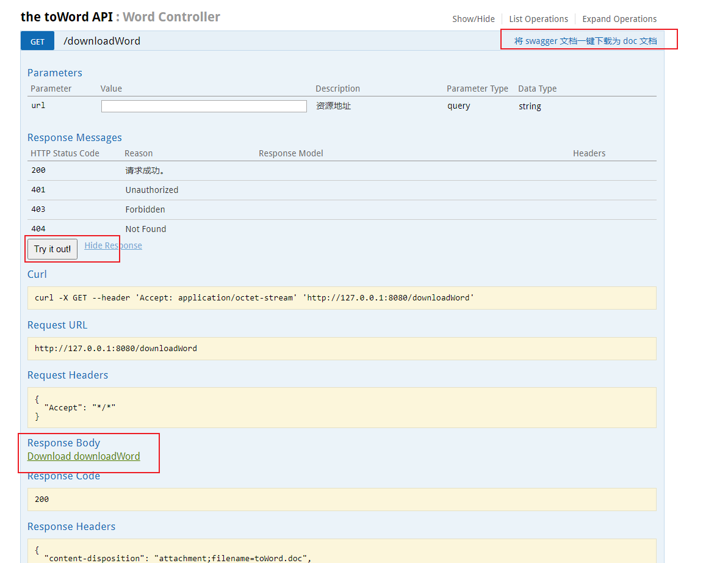Click the url parameter name
728x563 pixels.
point(38,106)
